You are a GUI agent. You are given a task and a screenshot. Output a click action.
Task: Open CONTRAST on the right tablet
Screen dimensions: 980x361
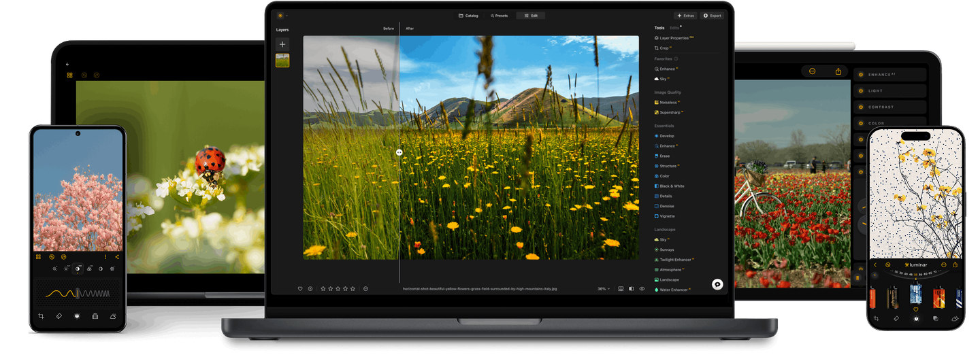[x=890, y=107]
